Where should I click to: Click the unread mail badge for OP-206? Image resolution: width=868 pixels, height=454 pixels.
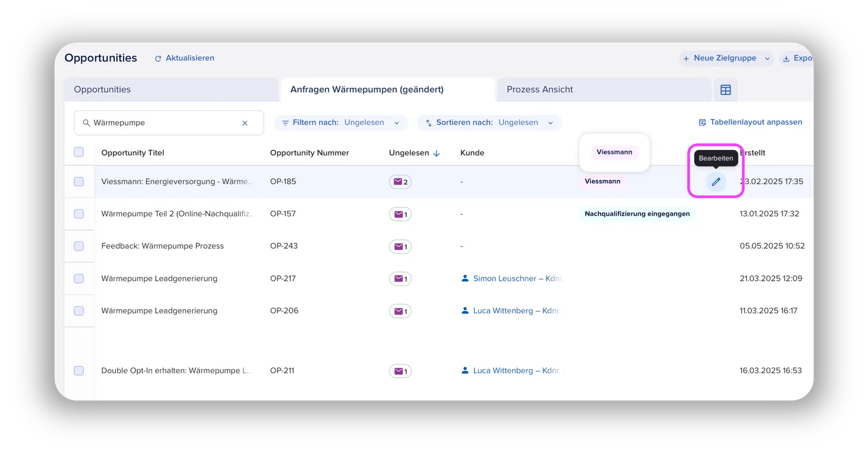(400, 311)
